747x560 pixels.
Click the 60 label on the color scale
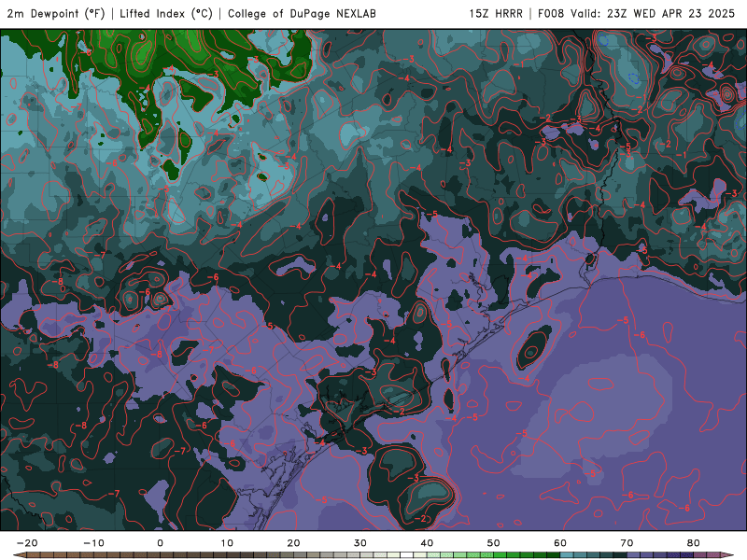click(x=560, y=543)
